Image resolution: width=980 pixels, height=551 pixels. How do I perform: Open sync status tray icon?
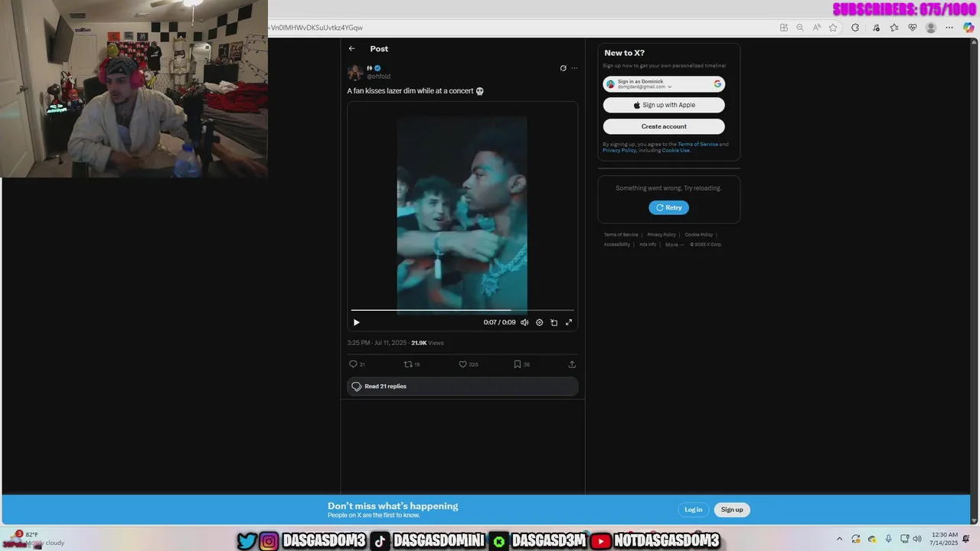point(856,539)
